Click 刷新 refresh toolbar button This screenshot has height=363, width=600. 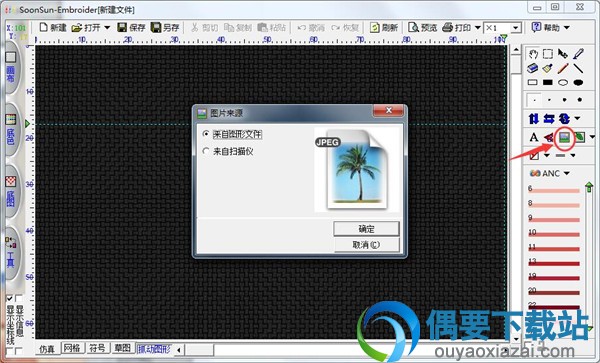pyautogui.click(x=384, y=28)
